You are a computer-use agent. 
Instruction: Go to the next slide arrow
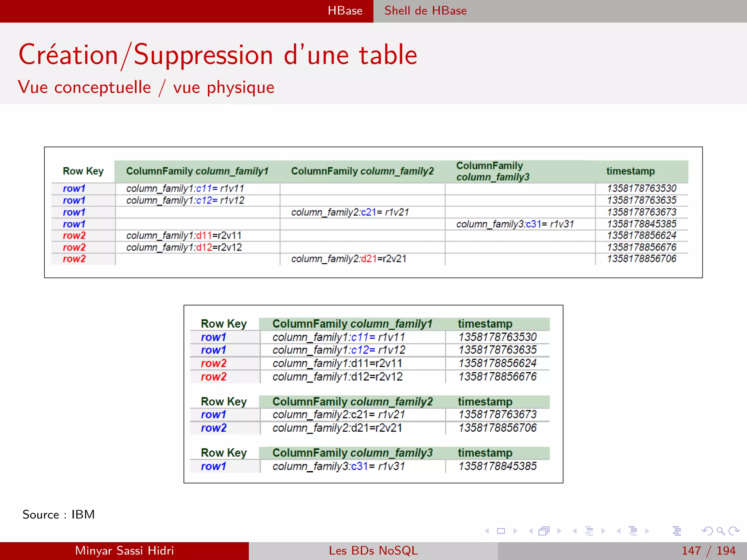[x=515, y=531]
